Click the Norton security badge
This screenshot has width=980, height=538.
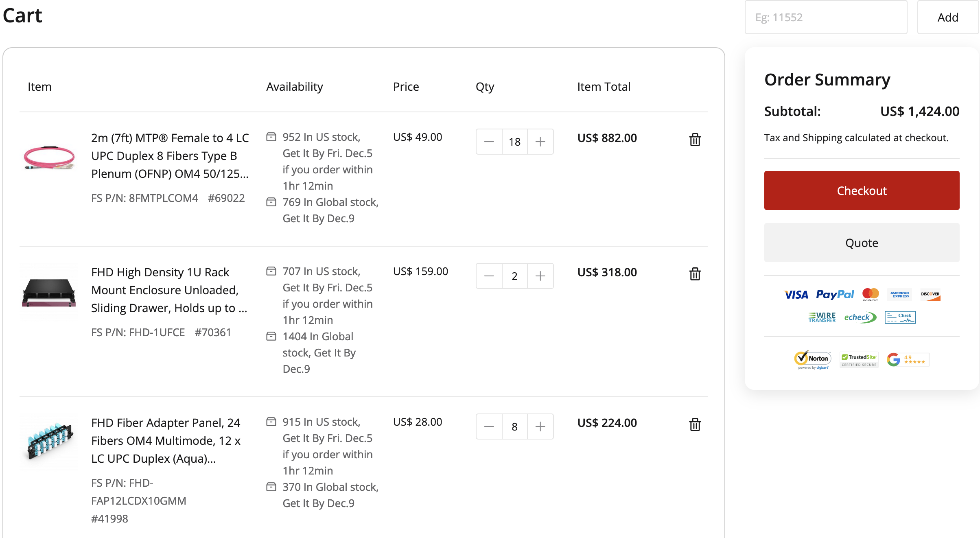point(812,359)
